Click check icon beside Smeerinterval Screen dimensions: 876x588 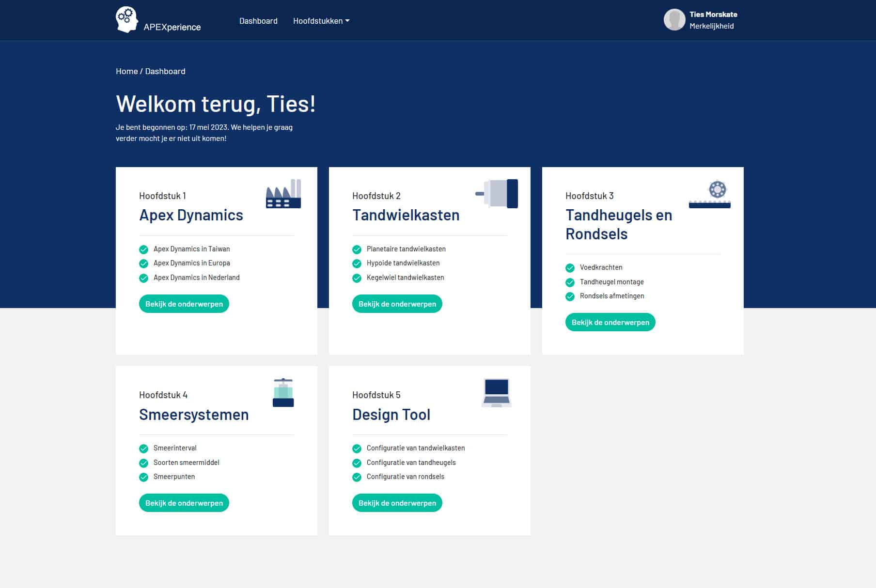(x=143, y=449)
